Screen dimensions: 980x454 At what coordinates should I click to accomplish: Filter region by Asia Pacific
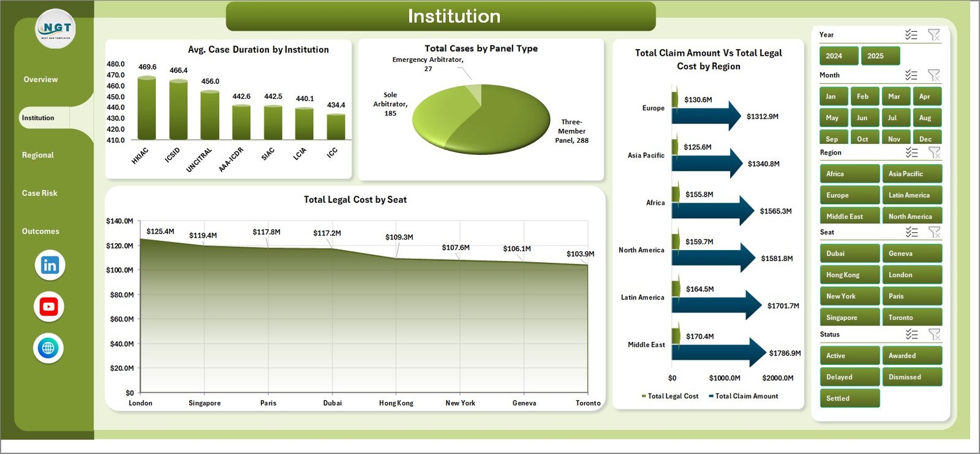click(912, 173)
